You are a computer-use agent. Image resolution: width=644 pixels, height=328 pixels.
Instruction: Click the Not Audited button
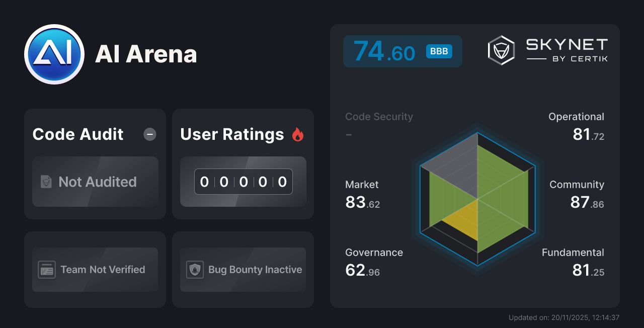click(x=95, y=182)
